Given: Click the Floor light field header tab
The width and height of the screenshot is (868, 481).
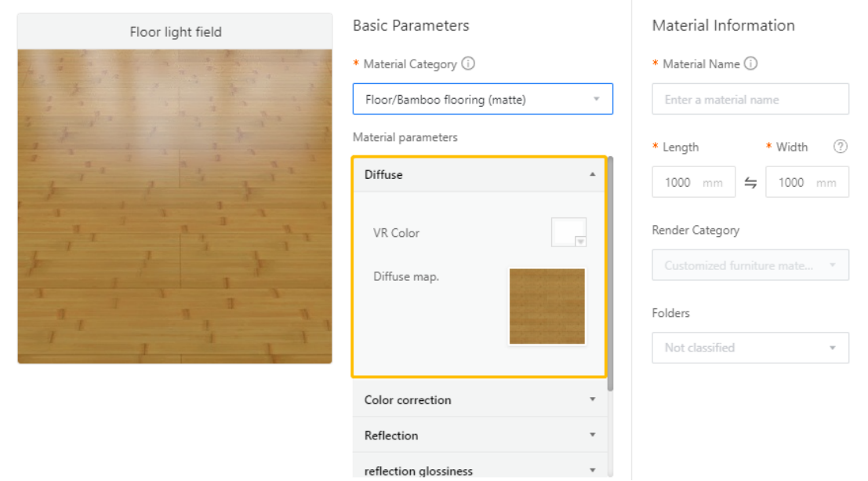Looking at the screenshot, I should coord(175,32).
